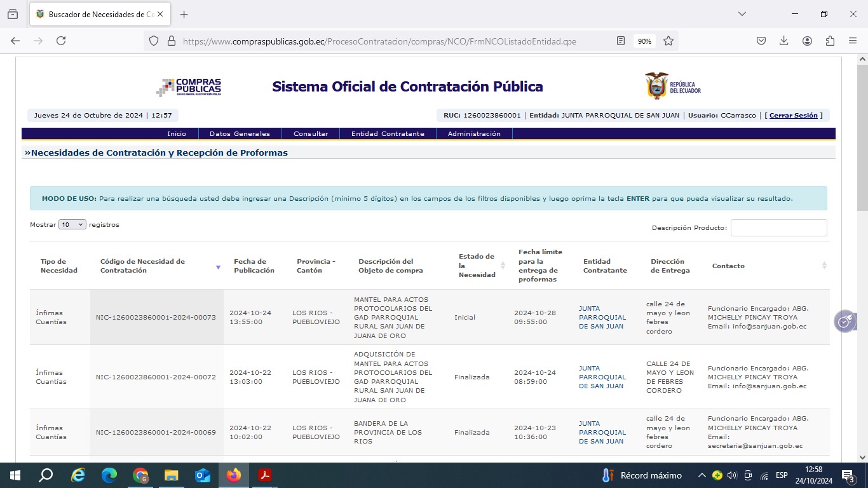Click the Compras Públicas logo
This screenshot has height=488, width=868.
pyautogui.click(x=189, y=87)
